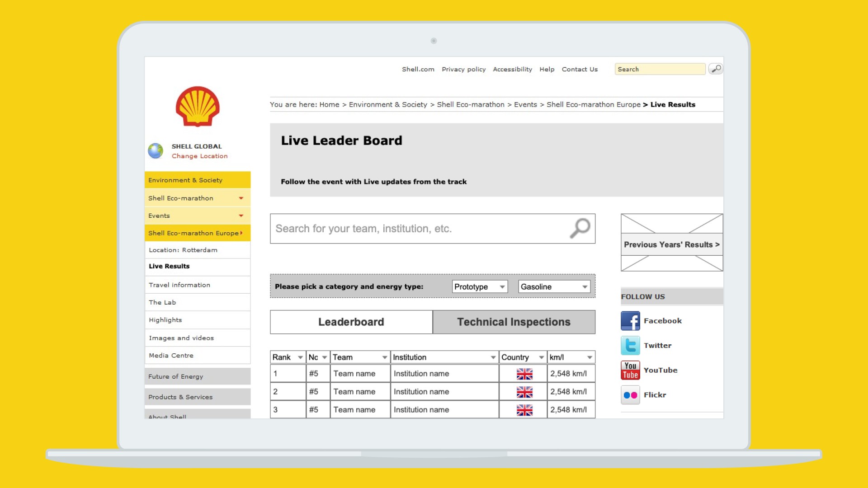Click the globe icon beside Shell Global
Image resolution: width=868 pixels, height=488 pixels.
156,151
